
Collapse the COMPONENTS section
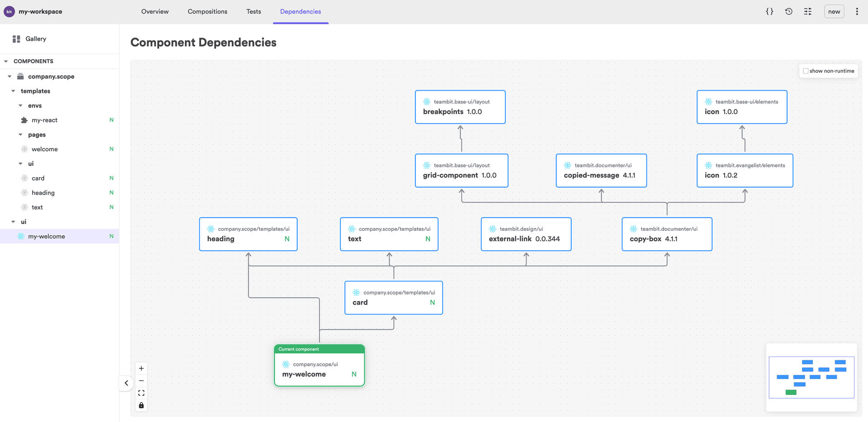[6, 61]
